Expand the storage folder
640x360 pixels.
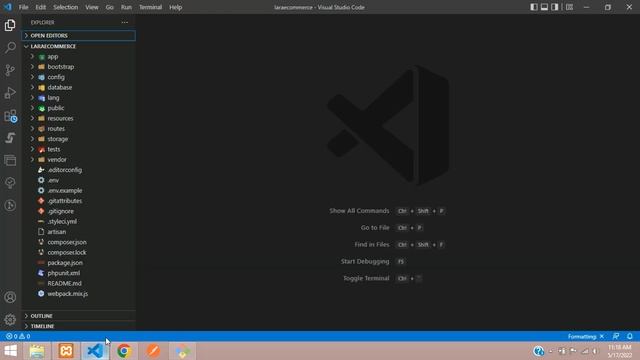click(x=78, y=139)
